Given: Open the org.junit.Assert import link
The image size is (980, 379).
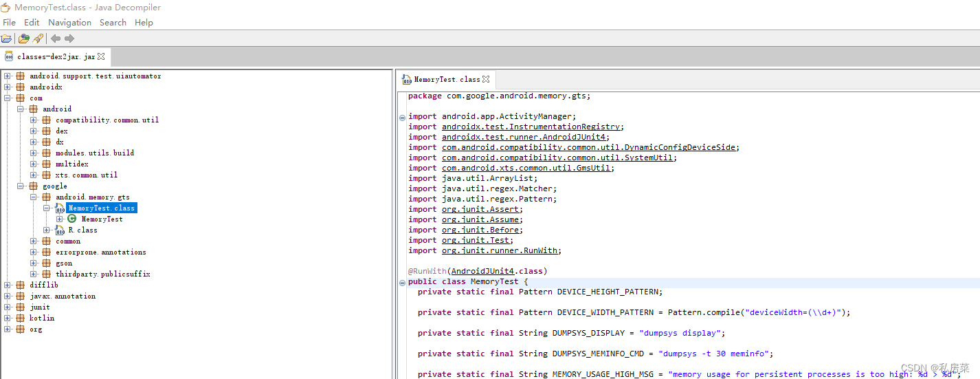Looking at the screenshot, I should pos(481,209).
